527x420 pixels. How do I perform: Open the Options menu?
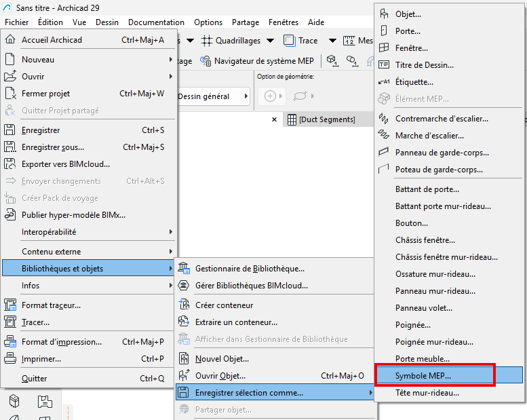pos(208,22)
